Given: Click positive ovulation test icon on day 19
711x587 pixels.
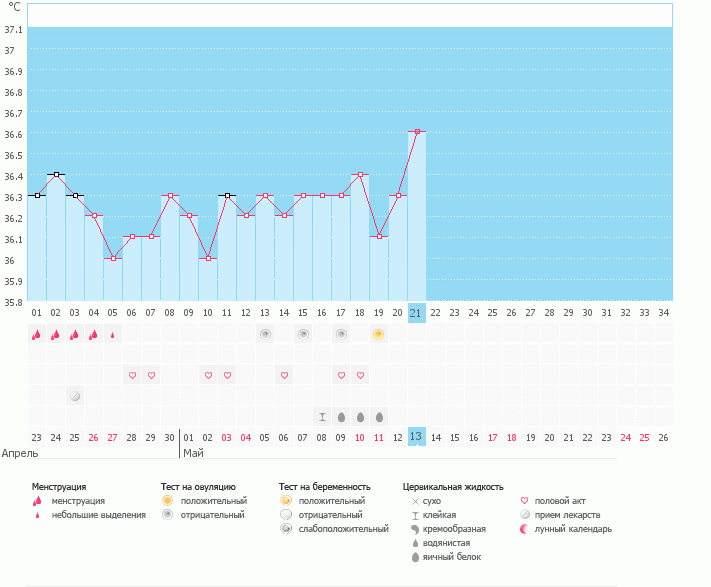Looking at the screenshot, I should click(379, 335).
